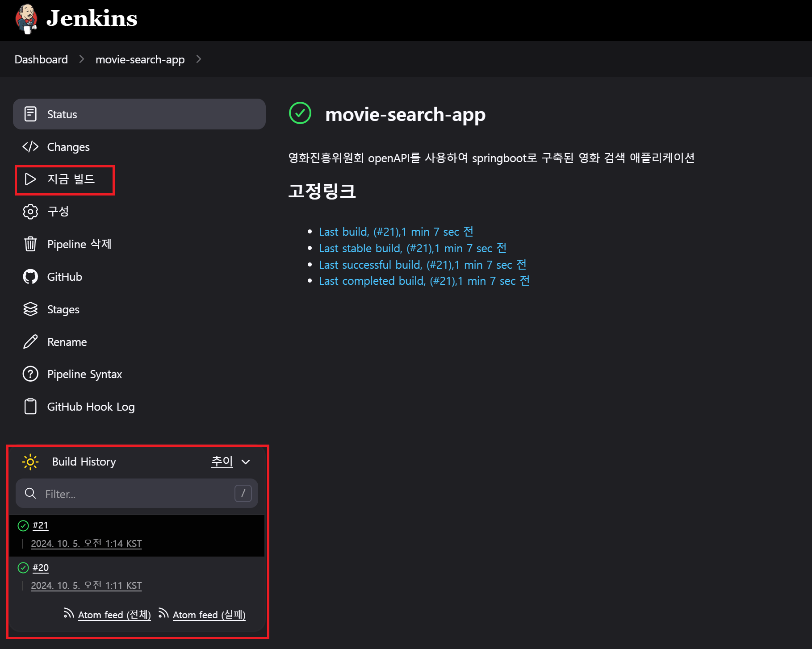Viewport: 812px width, 649px height.
Task: Open Atom feed (실패) link
Action: coord(209,615)
